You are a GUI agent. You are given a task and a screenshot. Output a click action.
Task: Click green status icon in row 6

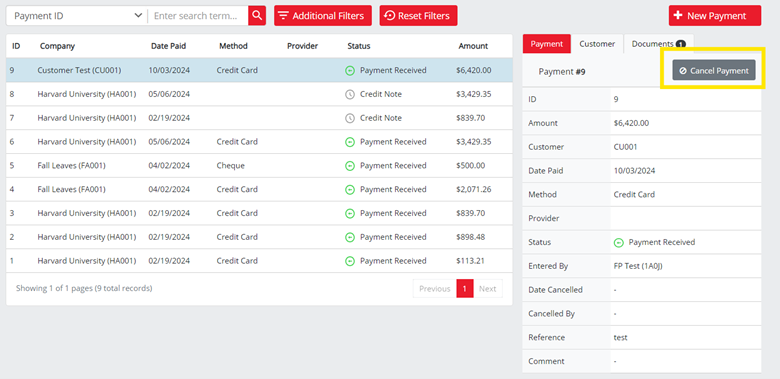350,142
